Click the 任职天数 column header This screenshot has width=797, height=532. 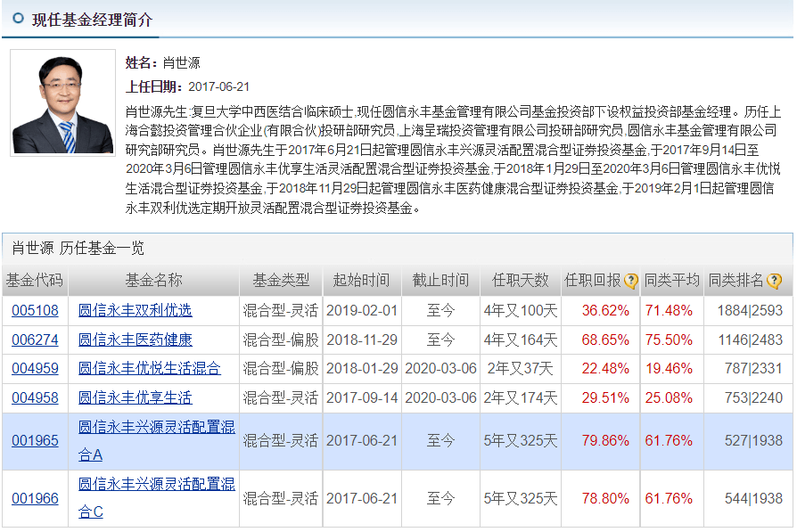tap(521, 281)
